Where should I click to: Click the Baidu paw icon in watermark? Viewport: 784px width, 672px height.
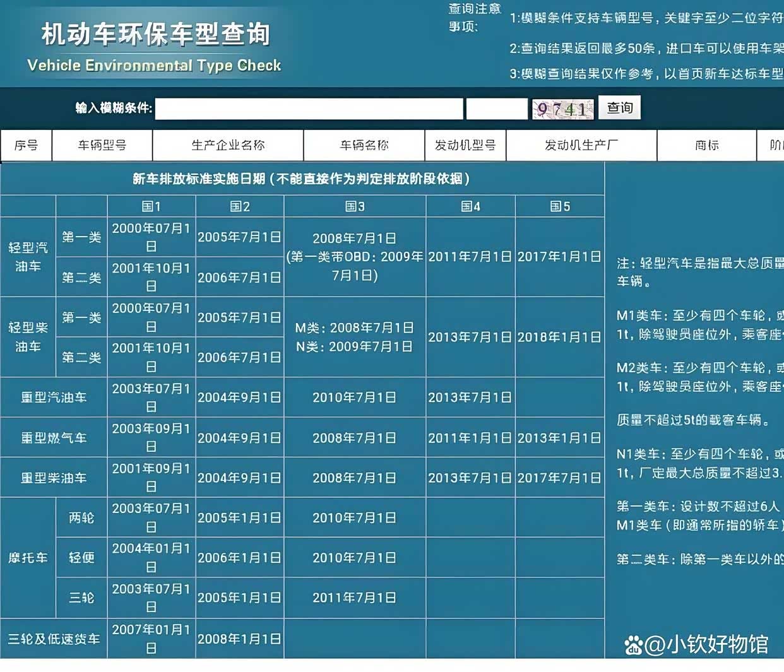pos(633,645)
